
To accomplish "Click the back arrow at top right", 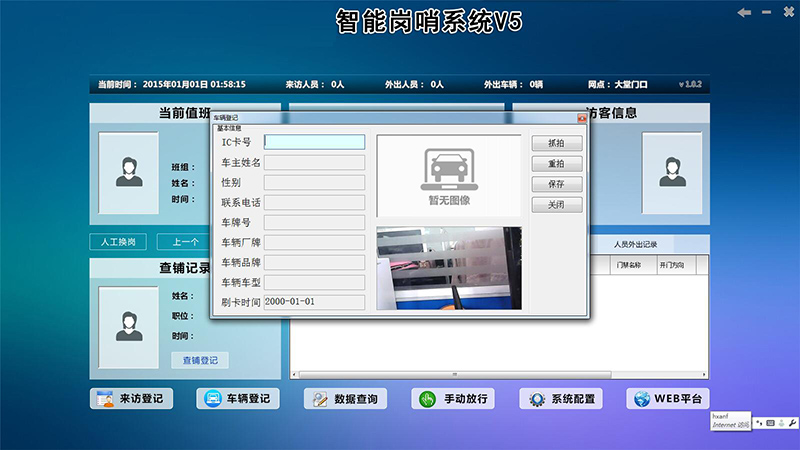I will (x=743, y=13).
